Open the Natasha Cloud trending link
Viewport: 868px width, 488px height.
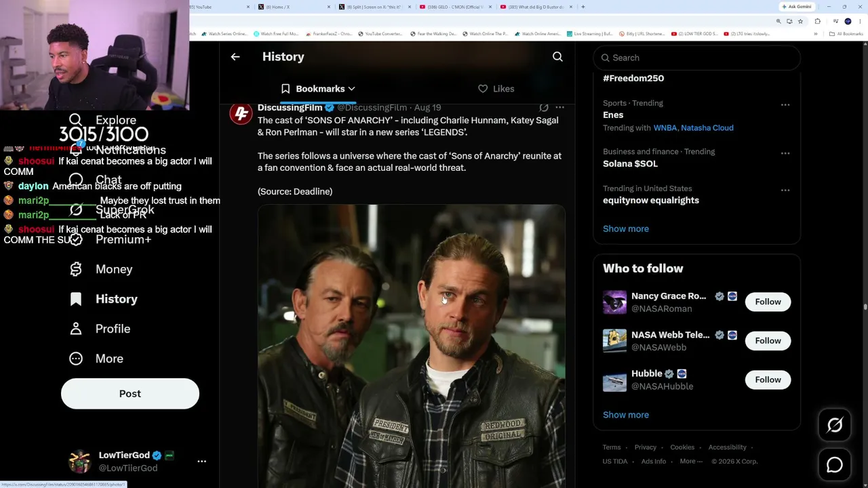tap(707, 128)
